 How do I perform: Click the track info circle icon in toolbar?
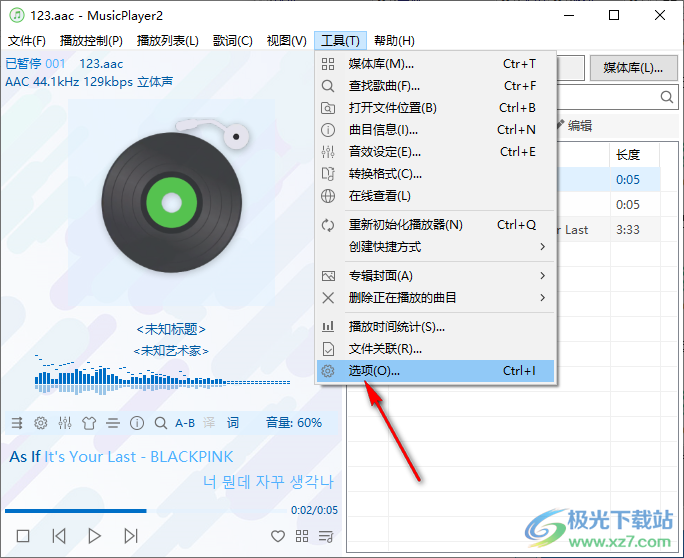(x=137, y=423)
